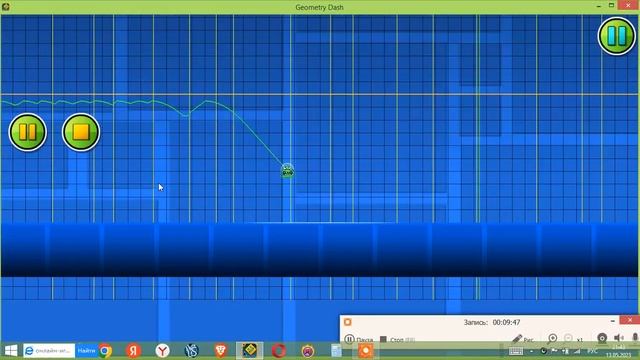
Task: Open Yandex Browser Y icon in the taskbar
Action: 162,351
